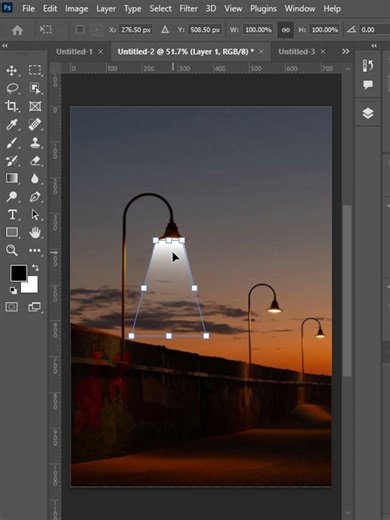The image size is (390, 520).
Task: Select the Blur tool
Action: 35,178
